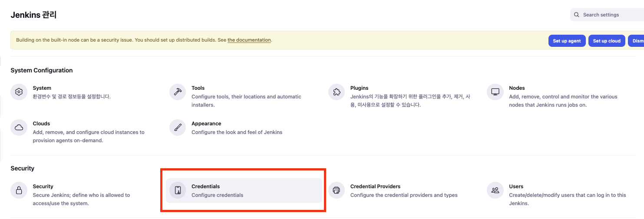
Task: Open the Plugins puzzle piece icon
Action: [337, 92]
